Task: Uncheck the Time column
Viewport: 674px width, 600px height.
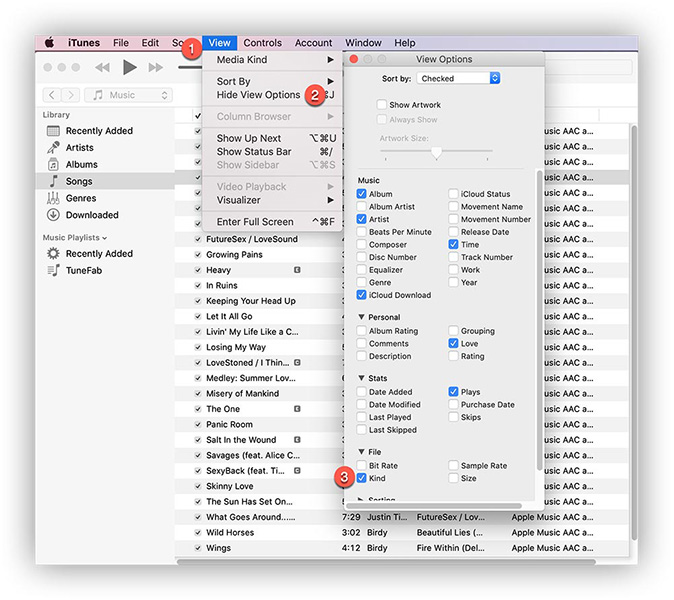Action: (453, 245)
